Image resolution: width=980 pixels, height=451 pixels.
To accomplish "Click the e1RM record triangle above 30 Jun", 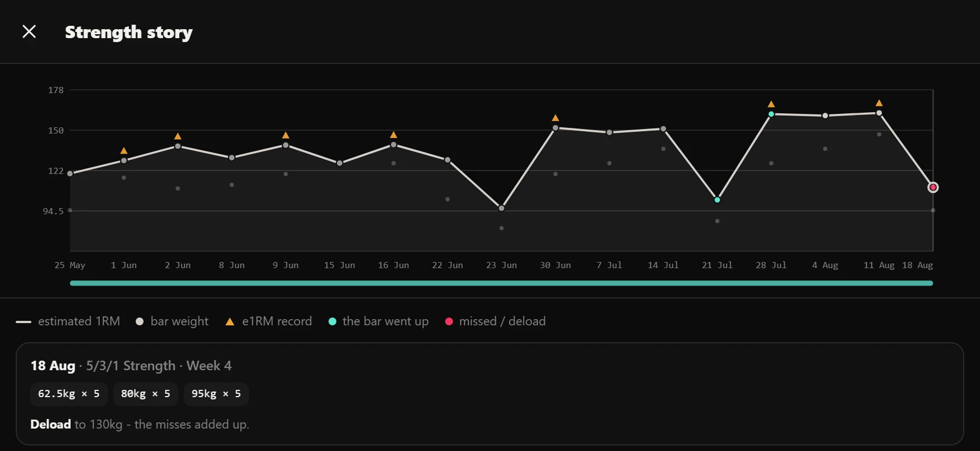I will (x=556, y=118).
